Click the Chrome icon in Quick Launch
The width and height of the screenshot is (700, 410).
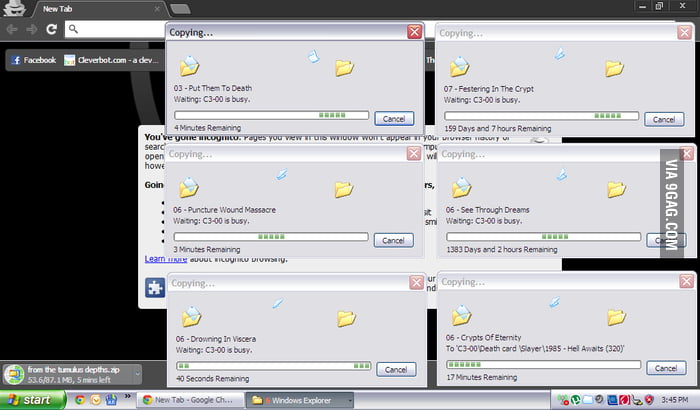coord(80,400)
